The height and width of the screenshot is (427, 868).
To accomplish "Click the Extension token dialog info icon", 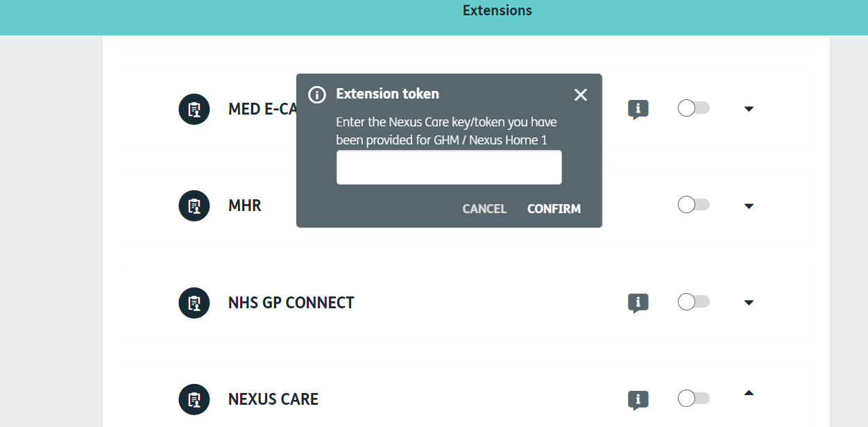I will tap(317, 95).
